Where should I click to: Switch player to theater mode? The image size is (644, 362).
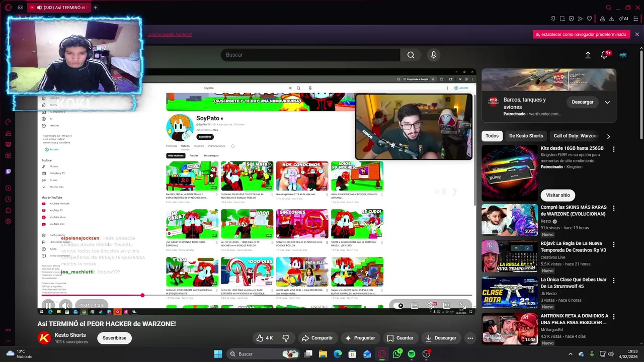click(x=446, y=305)
